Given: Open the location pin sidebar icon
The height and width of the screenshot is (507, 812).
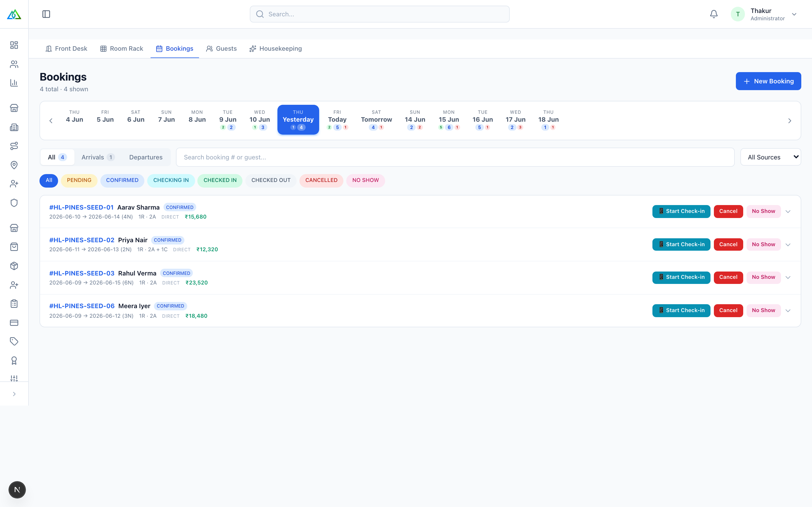Looking at the screenshot, I should tap(14, 165).
